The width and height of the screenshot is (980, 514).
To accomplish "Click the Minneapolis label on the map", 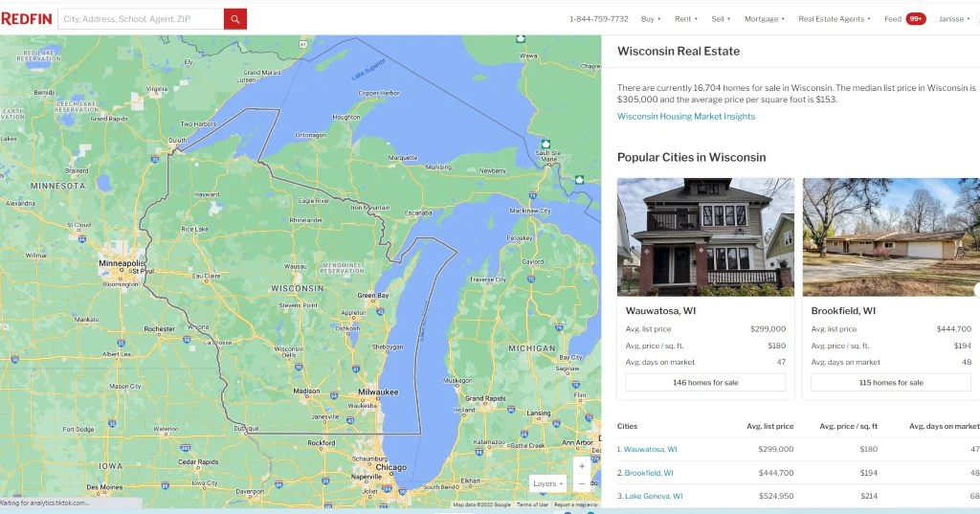I will (x=122, y=263).
